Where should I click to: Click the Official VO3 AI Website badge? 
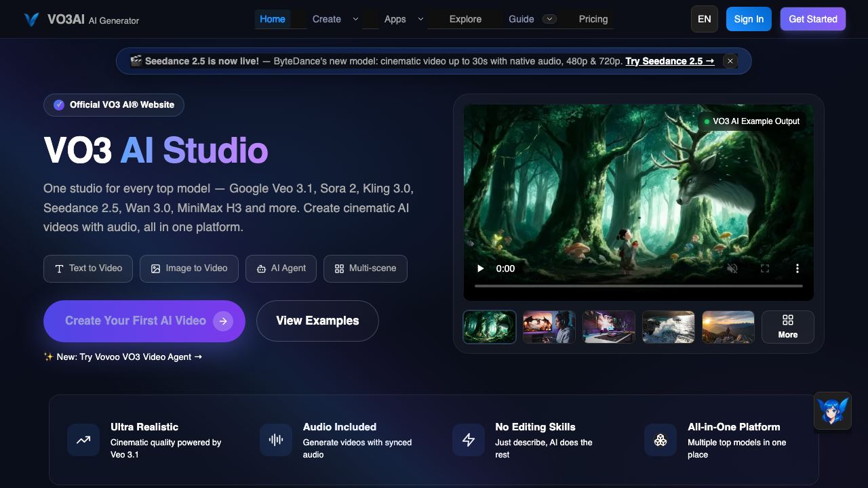coord(114,104)
